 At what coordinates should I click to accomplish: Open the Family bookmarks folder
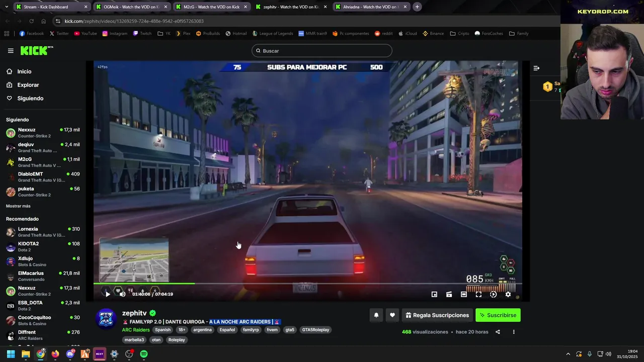click(x=519, y=34)
